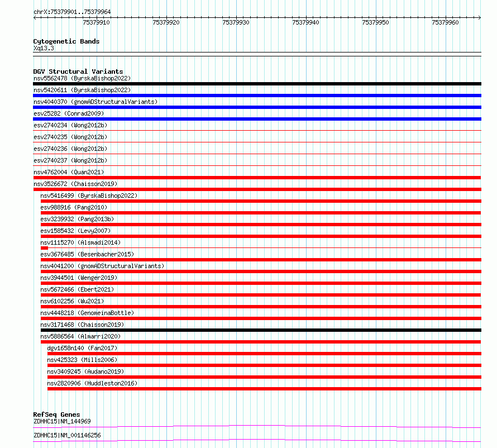
Task: Click the Xq13.3 band label
Action: (44, 48)
